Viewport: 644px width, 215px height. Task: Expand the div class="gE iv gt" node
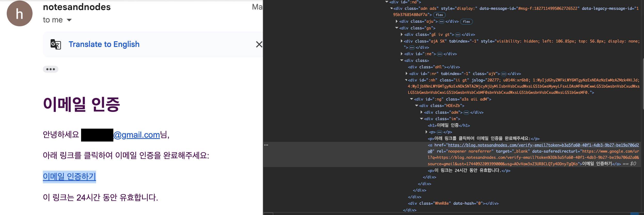pos(402,35)
